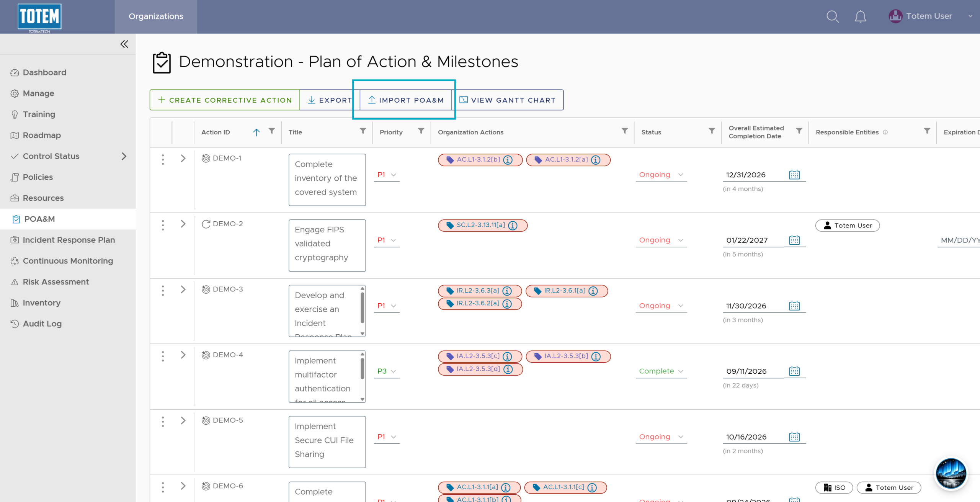Filter the Organization Actions column
Viewport: 980px width, 502px height.
click(625, 131)
